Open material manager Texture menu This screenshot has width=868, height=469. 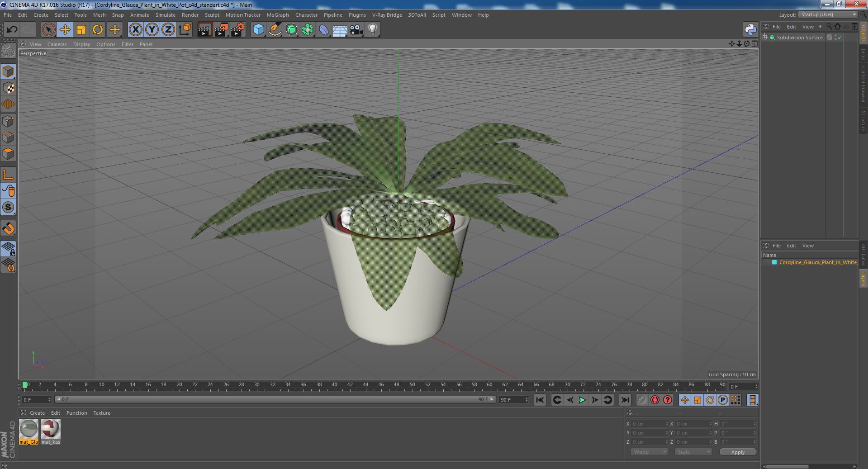(x=102, y=413)
